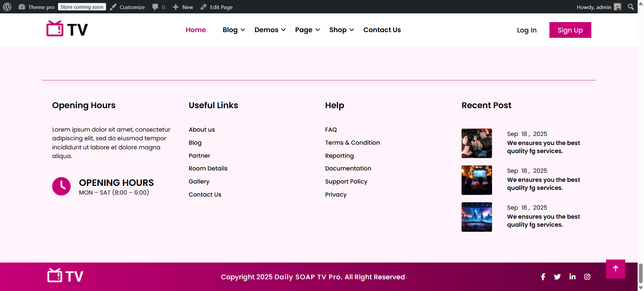Viewport: 644px width, 291px height.
Task: Open the comments bubble in admin bar
Action: click(158, 7)
